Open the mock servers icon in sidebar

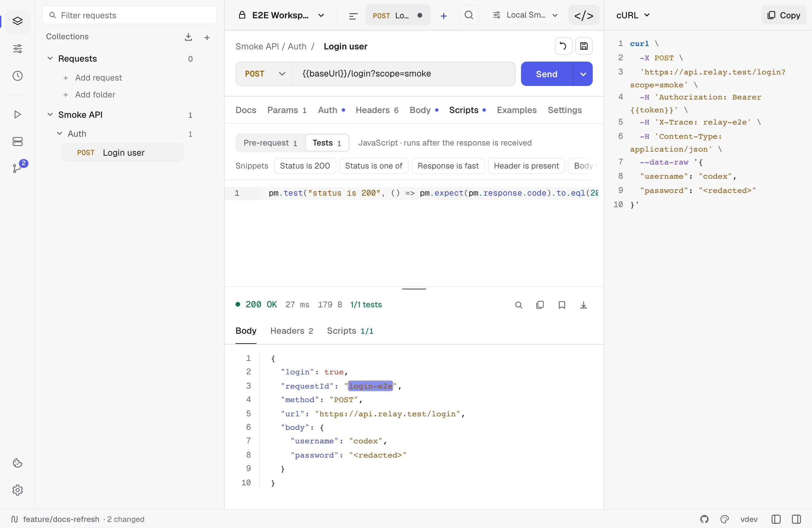pyautogui.click(x=17, y=141)
